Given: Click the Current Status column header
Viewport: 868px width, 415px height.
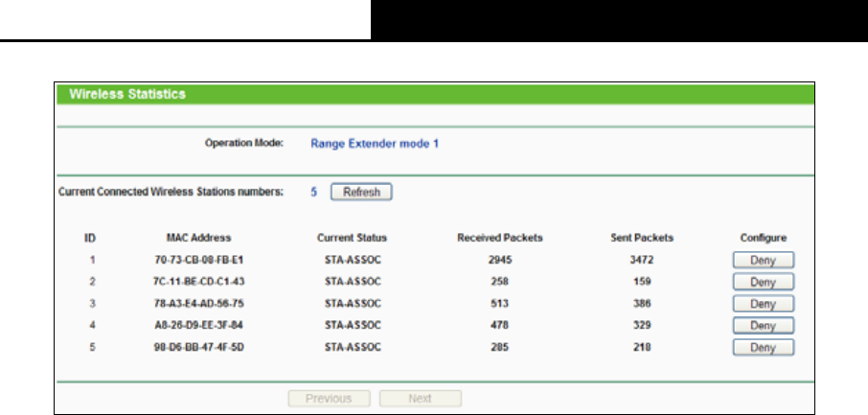Looking at the screenshot, I should [x=352, y=238].
